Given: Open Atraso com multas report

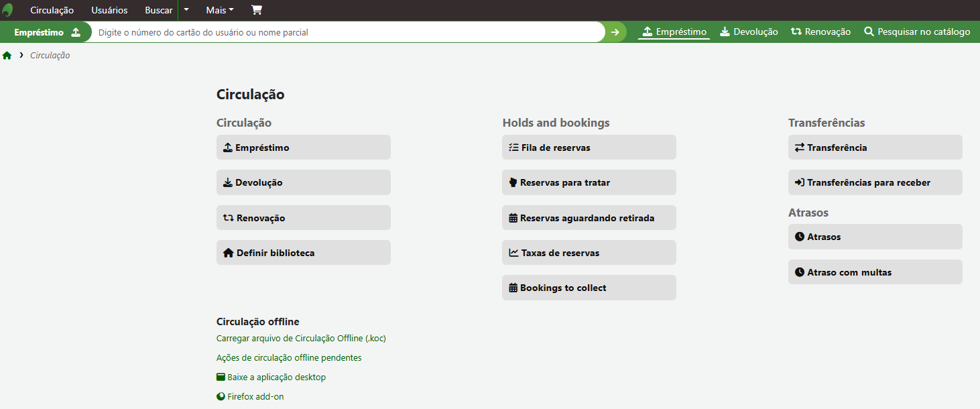Looking at the screenshot, I should pyautogui.click(x=875, y=272).
